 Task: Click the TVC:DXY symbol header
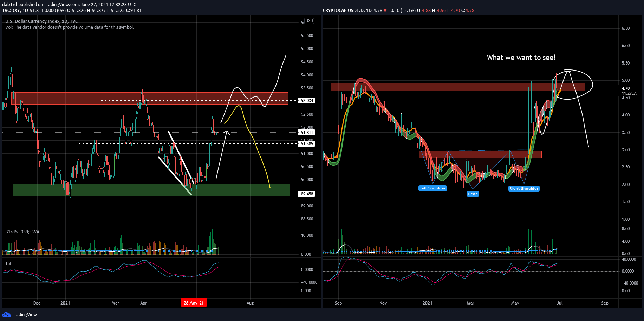pos(15,10)
